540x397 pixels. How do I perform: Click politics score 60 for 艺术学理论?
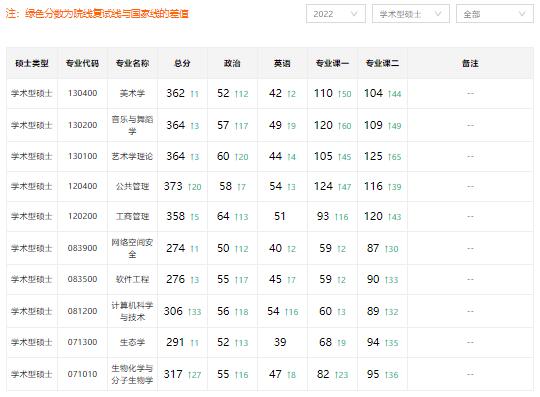(223, 156)
